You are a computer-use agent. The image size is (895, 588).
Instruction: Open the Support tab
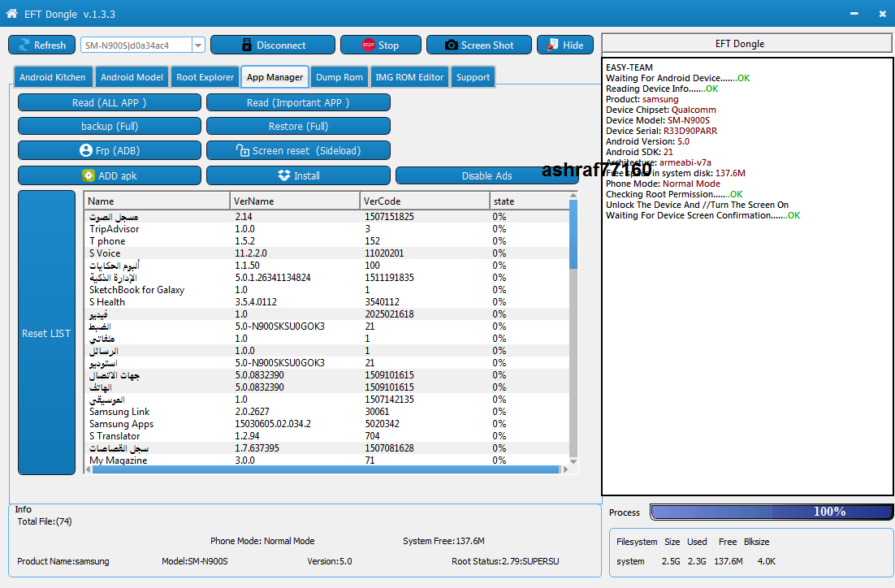coord(473,77)
